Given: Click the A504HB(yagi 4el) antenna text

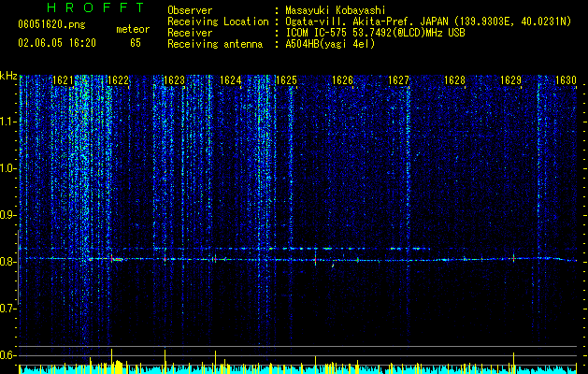Looking at the screenshot, I should [330, 44].
